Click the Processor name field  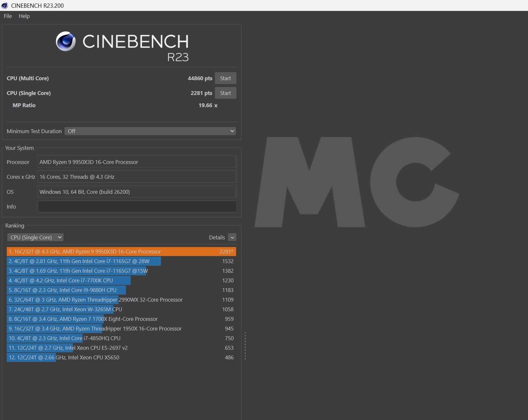pyautogui.click(x=137, y=162)
